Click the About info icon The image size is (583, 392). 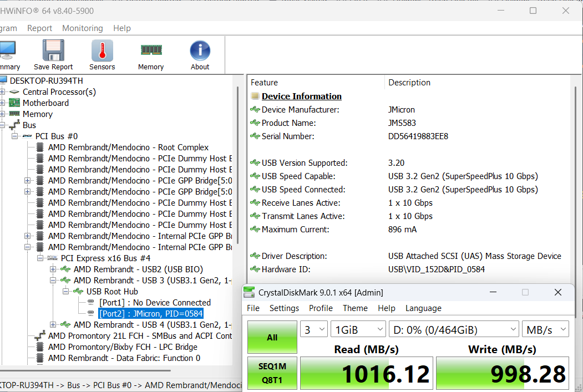coord(200,51)
